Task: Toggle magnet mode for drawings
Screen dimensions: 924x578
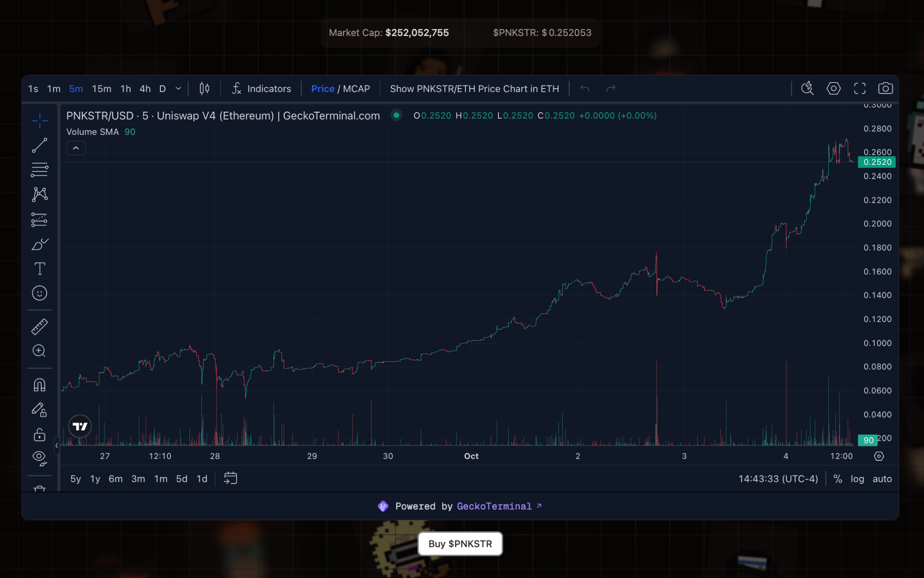Action: pyautogui.click(x=39, y=385)
